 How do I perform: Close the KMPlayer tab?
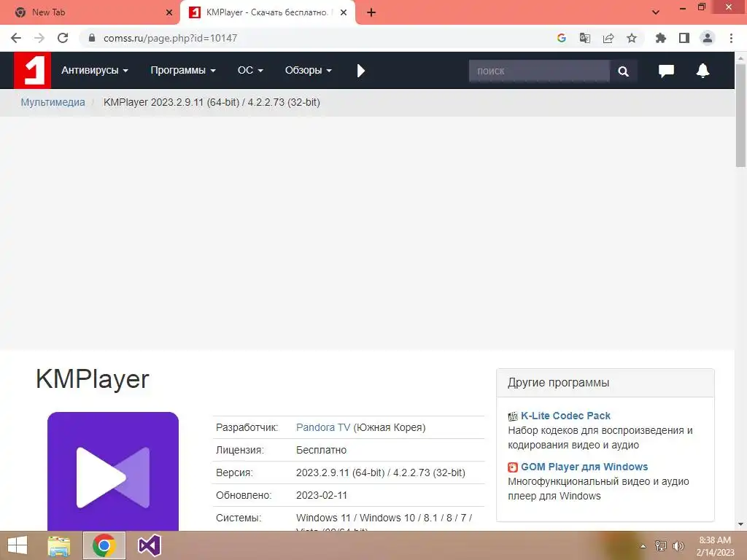click(344, 12)
